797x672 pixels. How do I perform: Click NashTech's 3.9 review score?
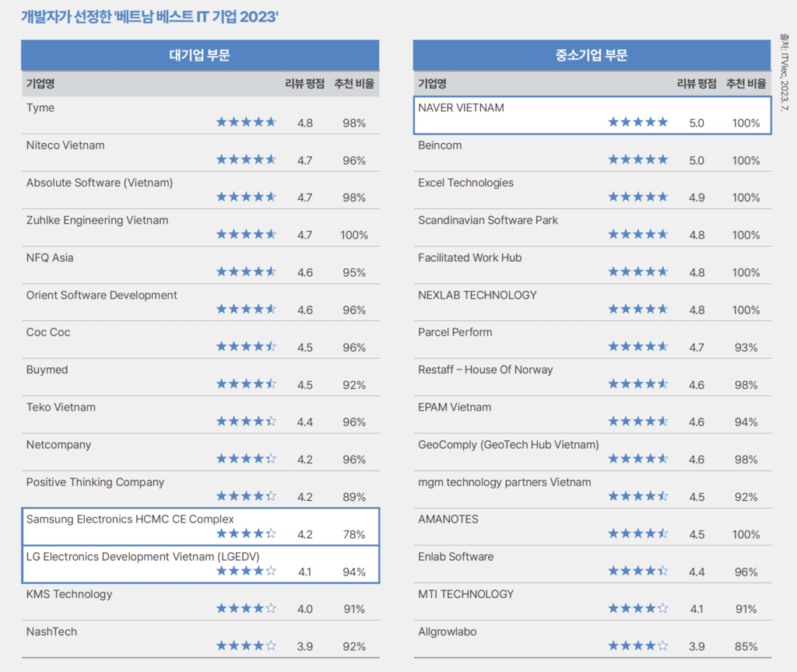click(305, 646)
